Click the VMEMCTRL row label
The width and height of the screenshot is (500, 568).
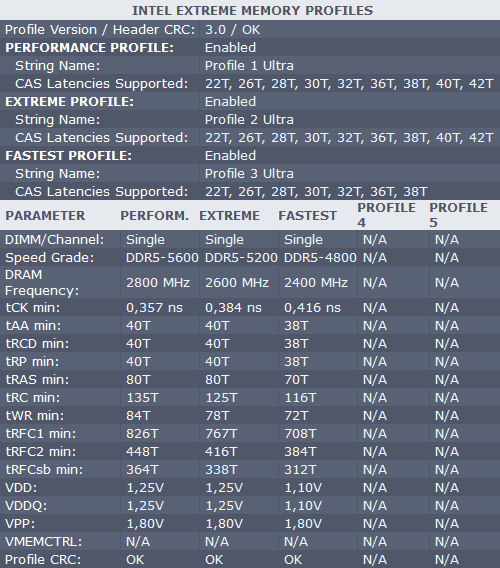(43, 542)
